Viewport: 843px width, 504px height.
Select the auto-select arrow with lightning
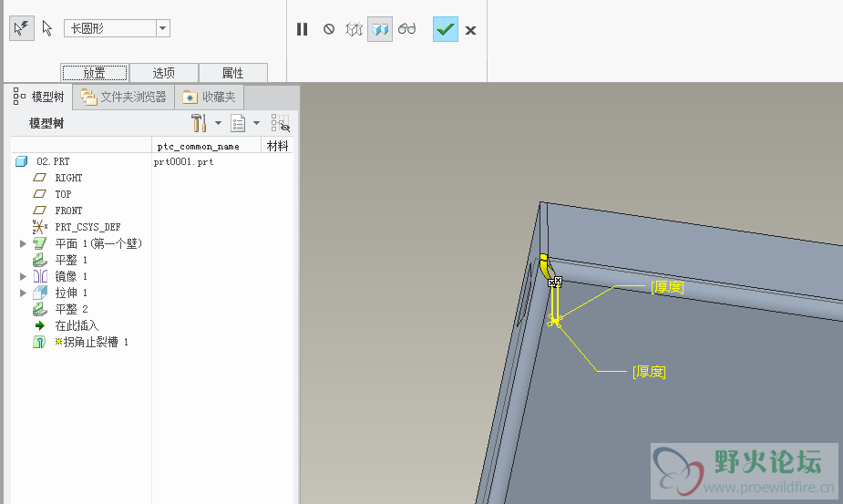(x=21, y=28)
